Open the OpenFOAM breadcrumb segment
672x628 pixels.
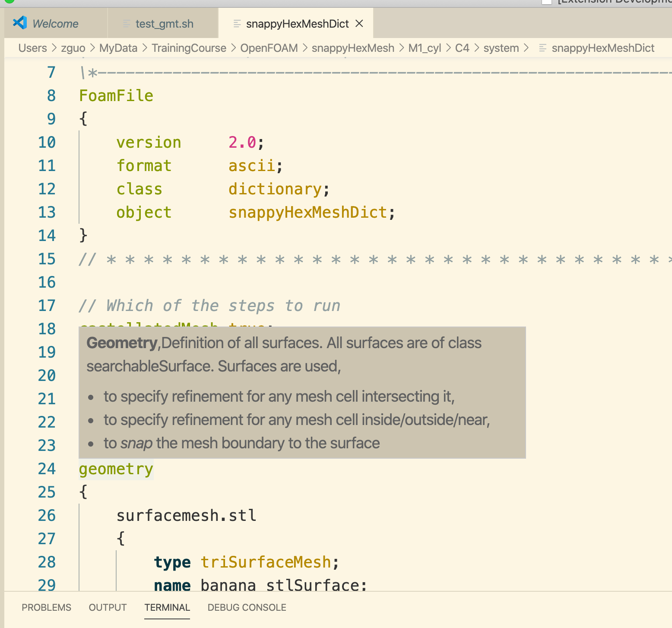click(269, 48)
